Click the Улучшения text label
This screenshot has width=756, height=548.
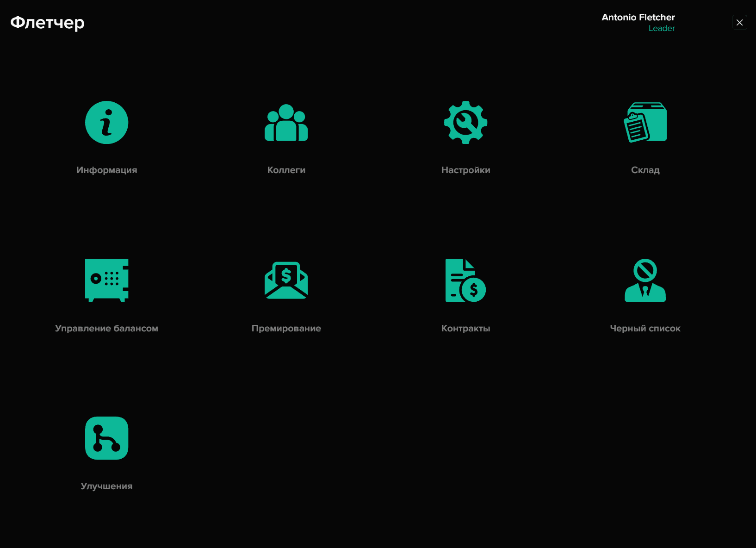coord(106,486)
